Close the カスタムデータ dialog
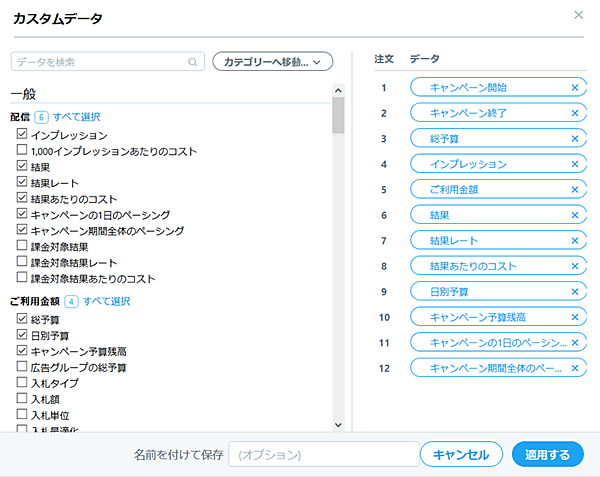 click(x=578, y=15)
